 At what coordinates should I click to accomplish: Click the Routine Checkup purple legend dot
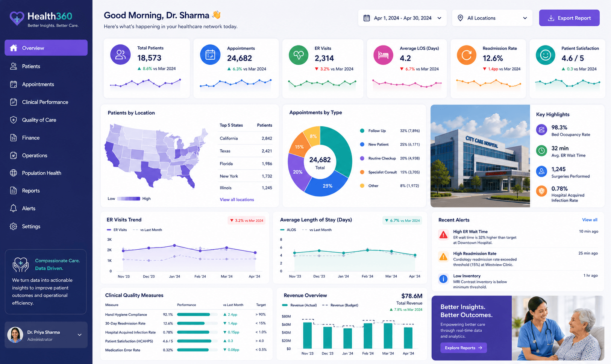pyautogui.click(x=362, y=158)
